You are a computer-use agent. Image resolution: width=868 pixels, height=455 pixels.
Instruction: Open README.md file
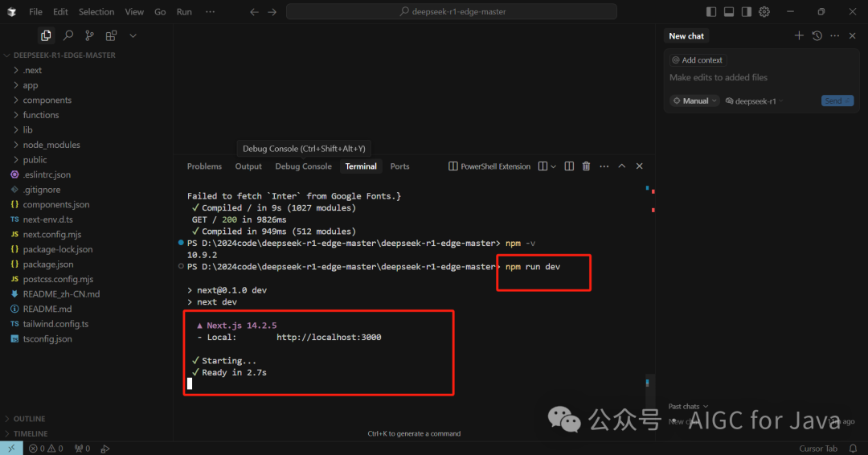point(47,309)
